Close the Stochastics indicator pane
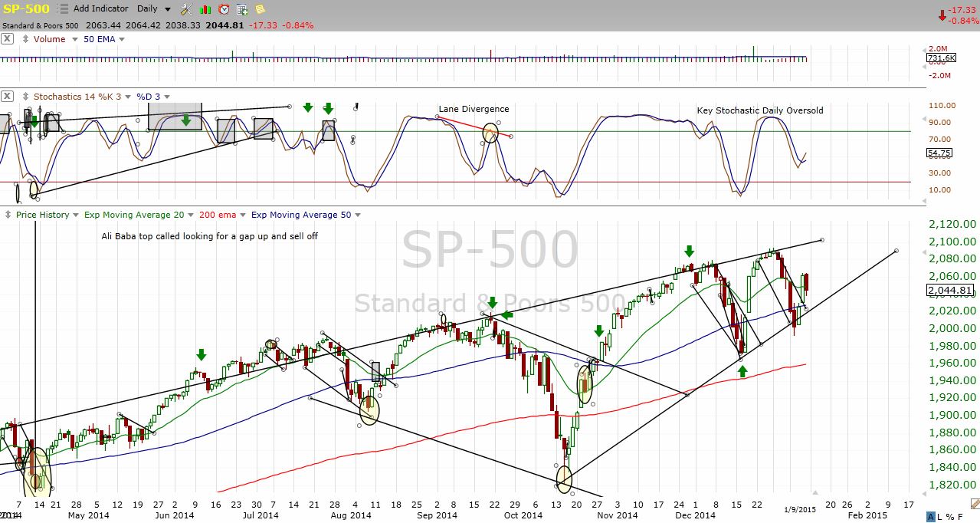The width and height of the screenshot is (980, 523). click(7, 97)
